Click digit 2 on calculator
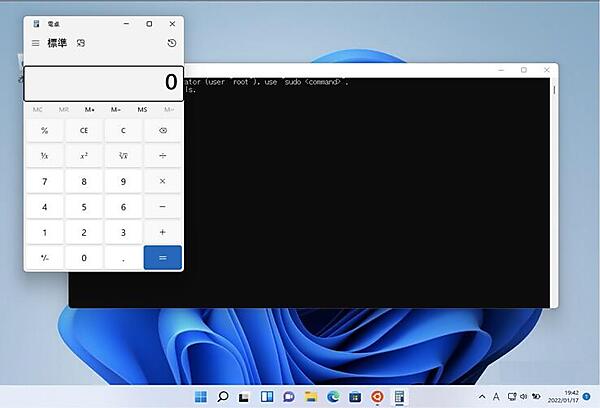600x408 pixels. 84,232
